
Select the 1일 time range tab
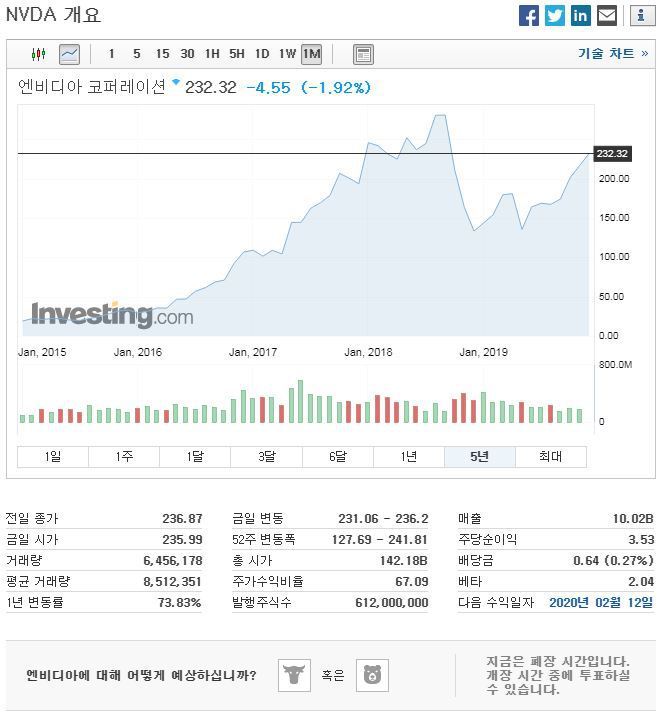point(53,457)
